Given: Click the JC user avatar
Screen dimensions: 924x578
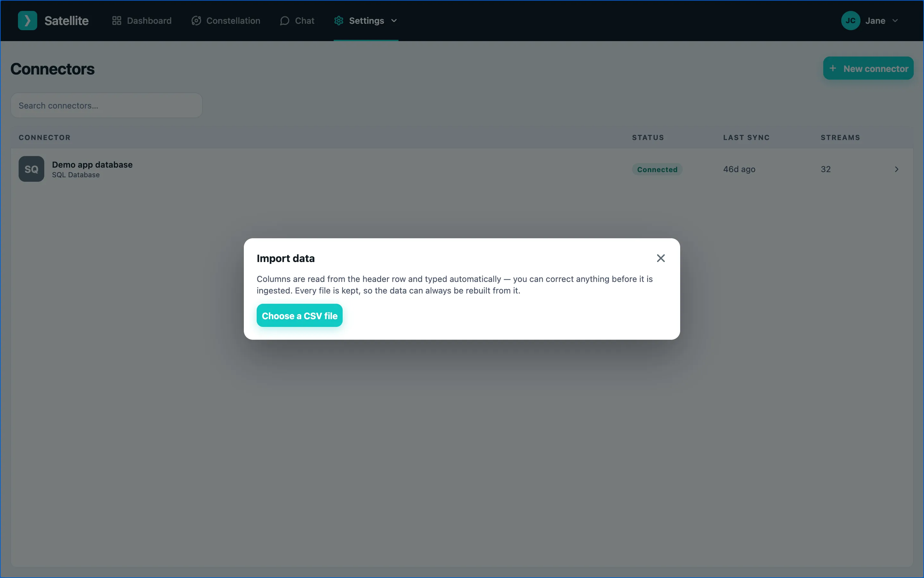Looking at the screenshot, I should click(x=850, y=21).
